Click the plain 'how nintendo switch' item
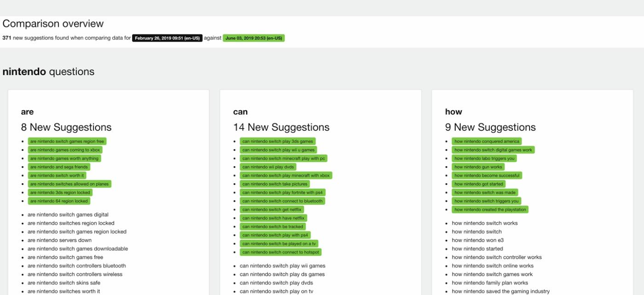This screenshot has width=644, height=295. pyautogui.click(x=477, y=231)
